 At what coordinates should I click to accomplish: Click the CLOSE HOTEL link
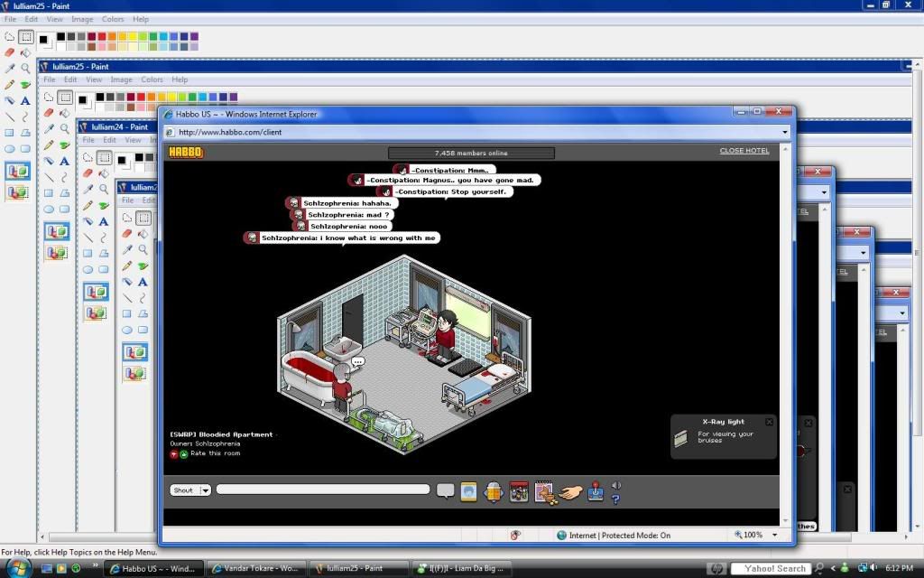coord(744,151)
